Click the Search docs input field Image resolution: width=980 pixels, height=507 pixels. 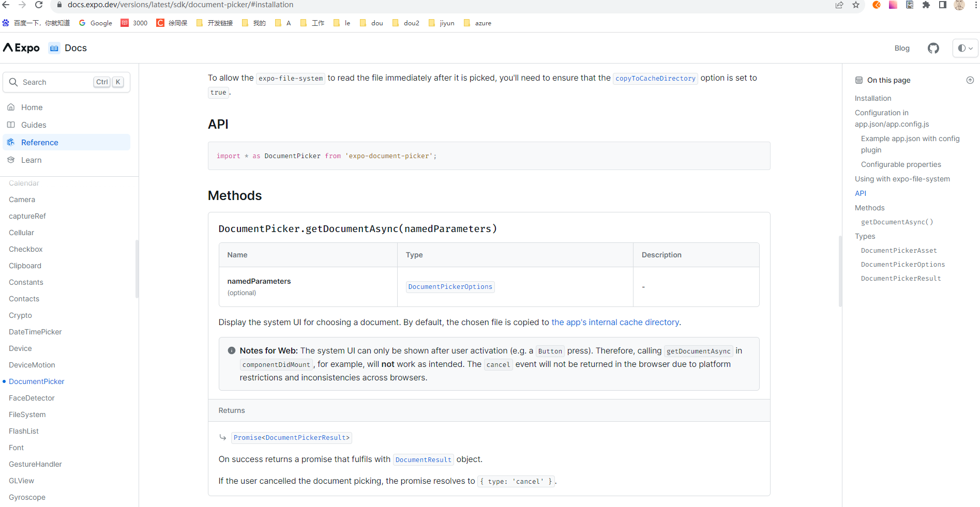[x=66, y=82]
